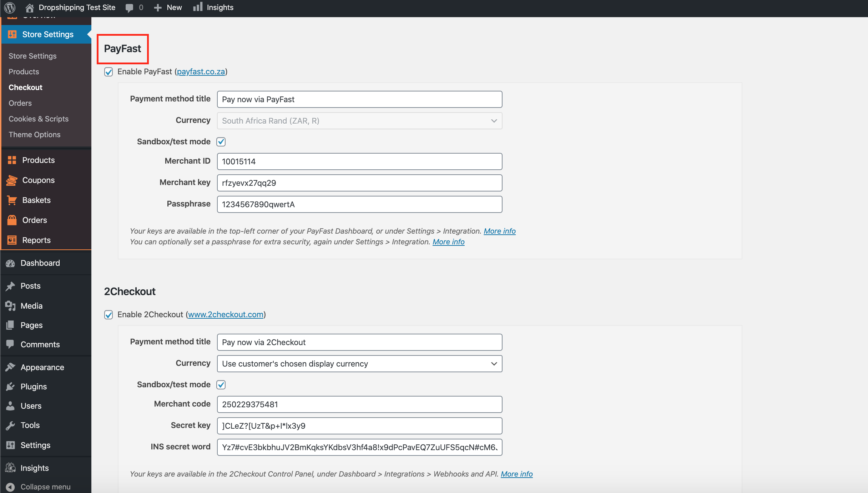
Task: Click the Plugins plug icon
Action: coord(10,387)
